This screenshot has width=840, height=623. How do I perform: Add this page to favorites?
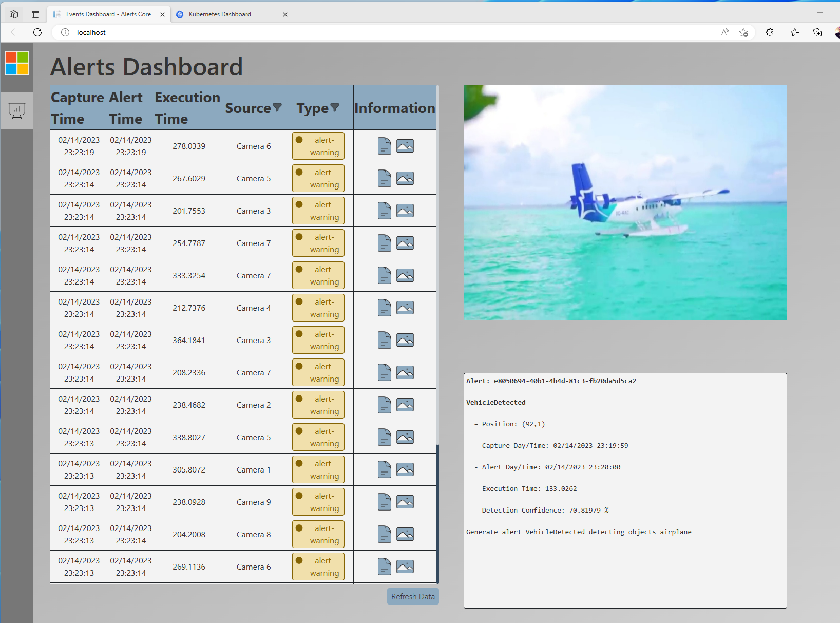[743, 32]
